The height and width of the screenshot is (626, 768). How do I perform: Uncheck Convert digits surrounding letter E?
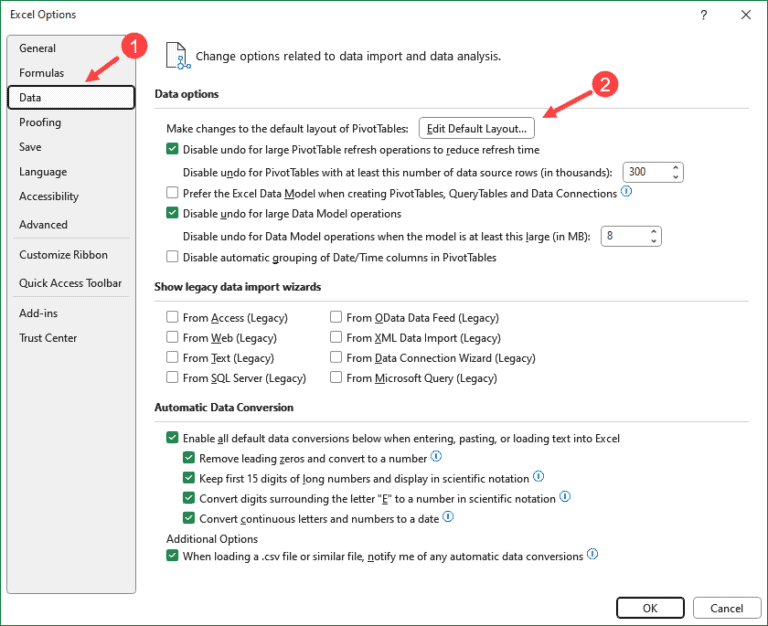tap(189, 498)
